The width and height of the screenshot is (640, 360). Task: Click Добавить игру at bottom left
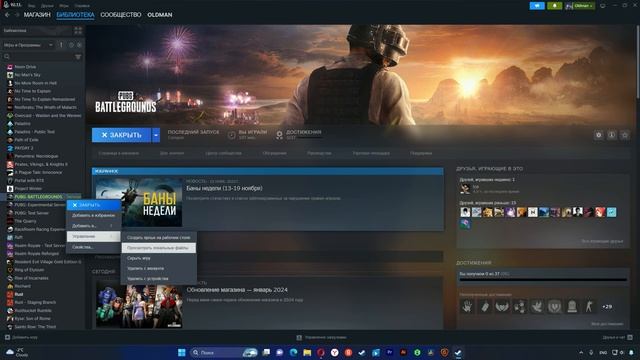click(x=21, y=338)
